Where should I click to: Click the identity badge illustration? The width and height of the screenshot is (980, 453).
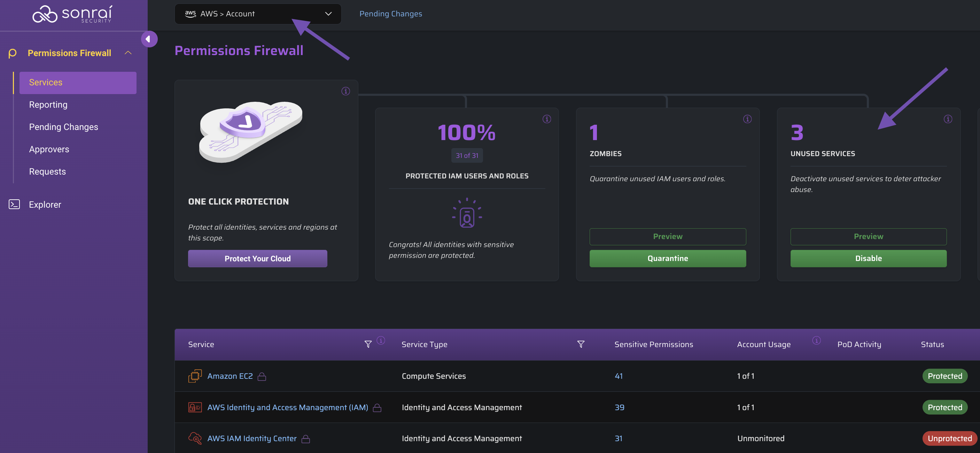click(467, 213)
